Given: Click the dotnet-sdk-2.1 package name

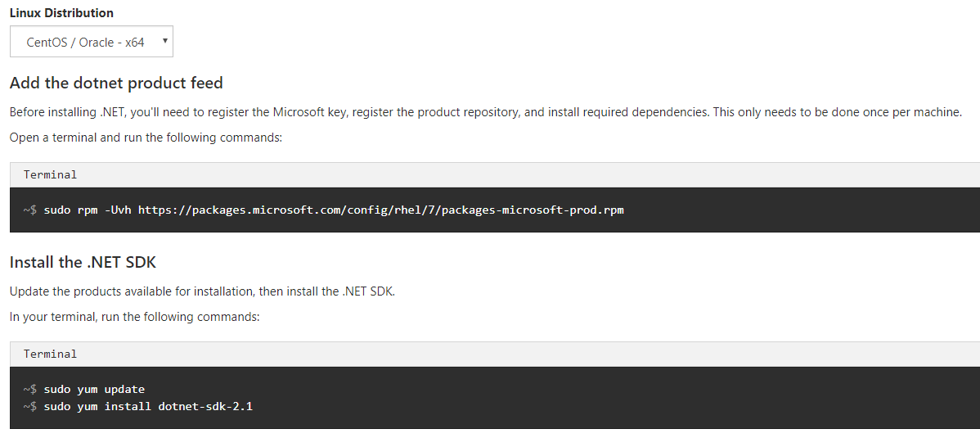Looking at the screenshot, I should click(x=205, y=407).
